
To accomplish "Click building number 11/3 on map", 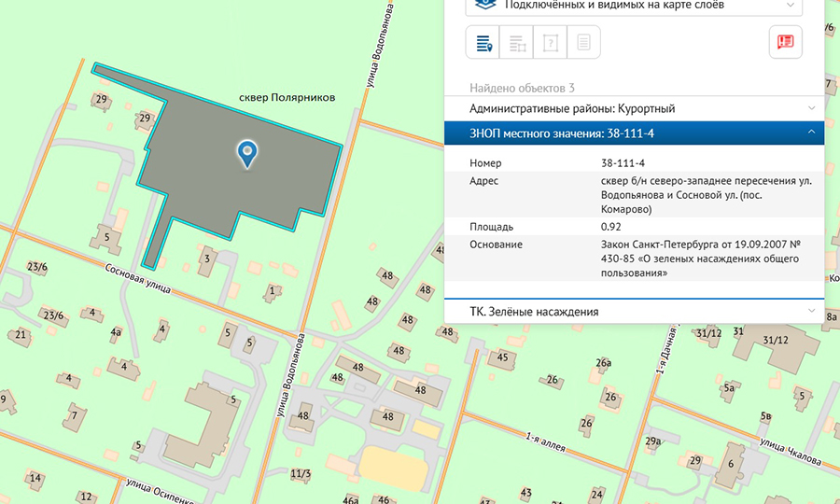I will [x=300, y=473].
